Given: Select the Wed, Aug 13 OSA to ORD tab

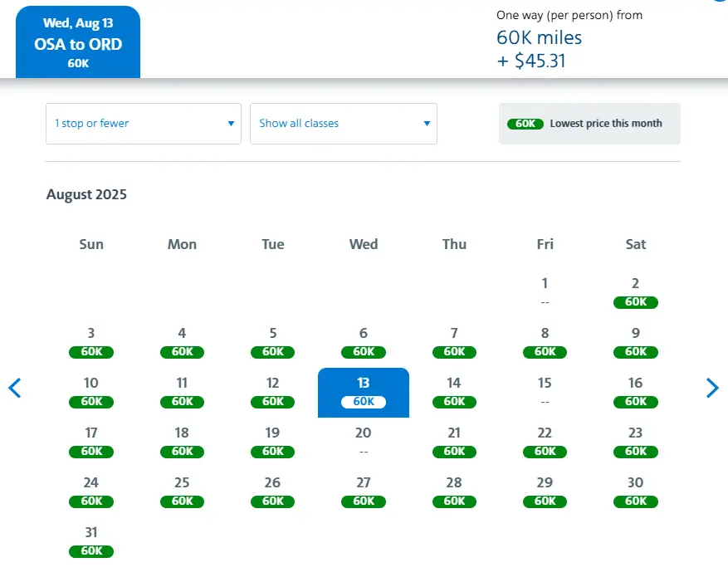Looking at the screenshot, I should click(78, 43).
